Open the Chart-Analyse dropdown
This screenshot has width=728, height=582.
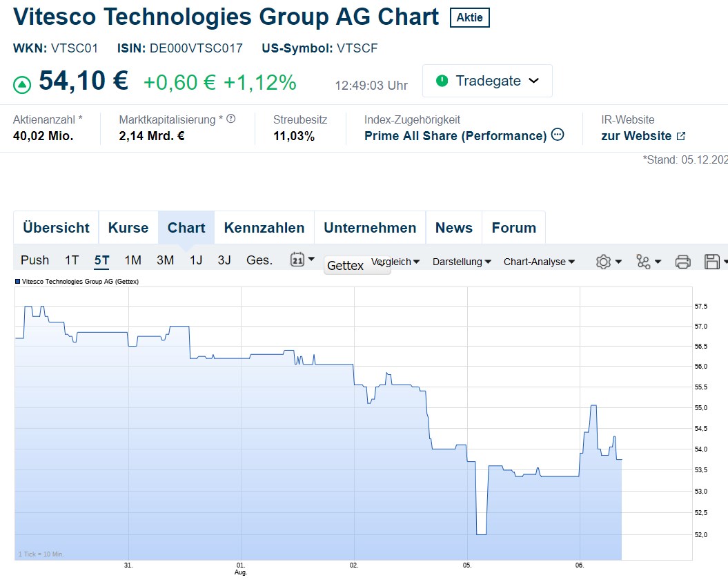point(539,262)
